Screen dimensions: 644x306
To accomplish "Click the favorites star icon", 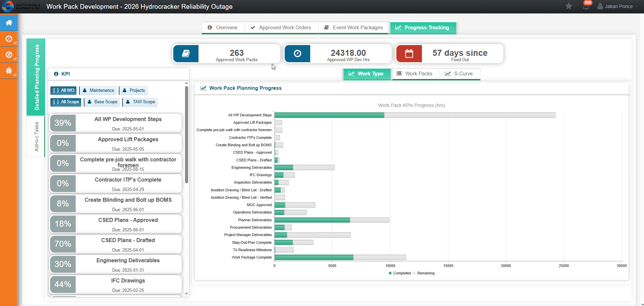I will (x=569, y=6).
